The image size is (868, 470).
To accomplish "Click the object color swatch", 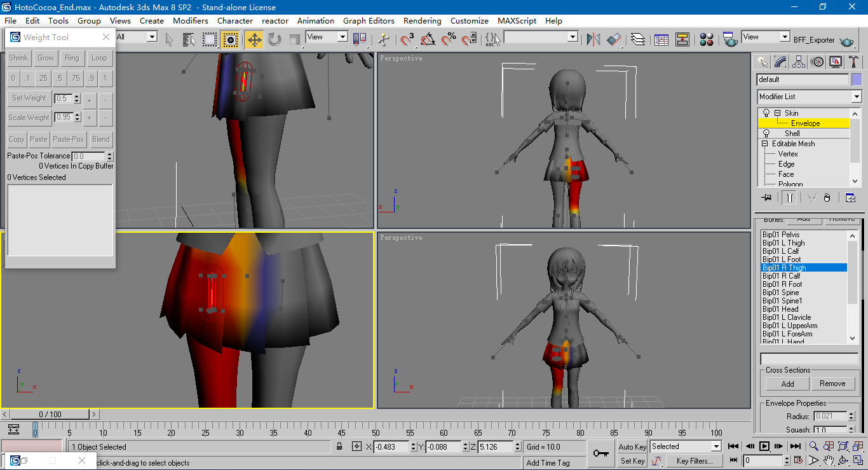I will pos(857,79).
